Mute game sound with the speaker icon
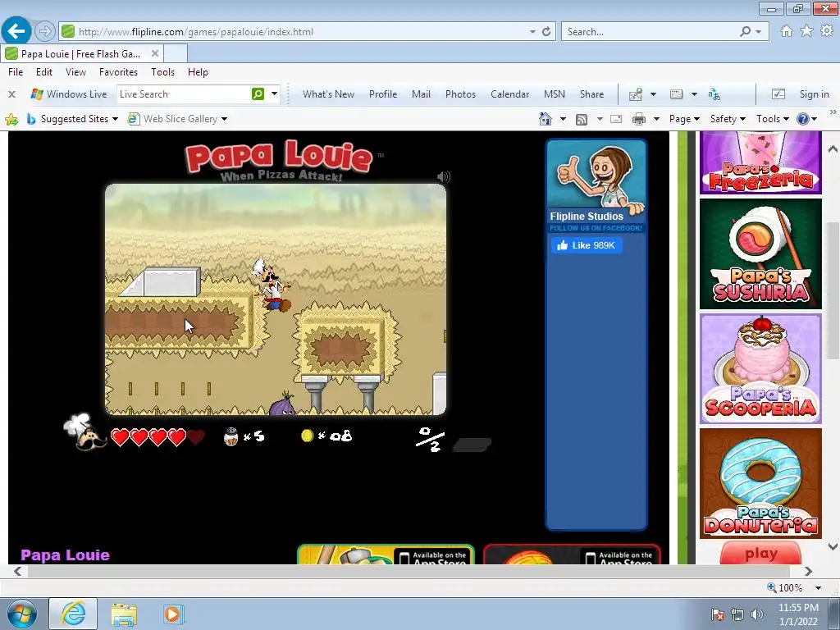The width and height of the screenshot is (840, 630). [444, 176]
